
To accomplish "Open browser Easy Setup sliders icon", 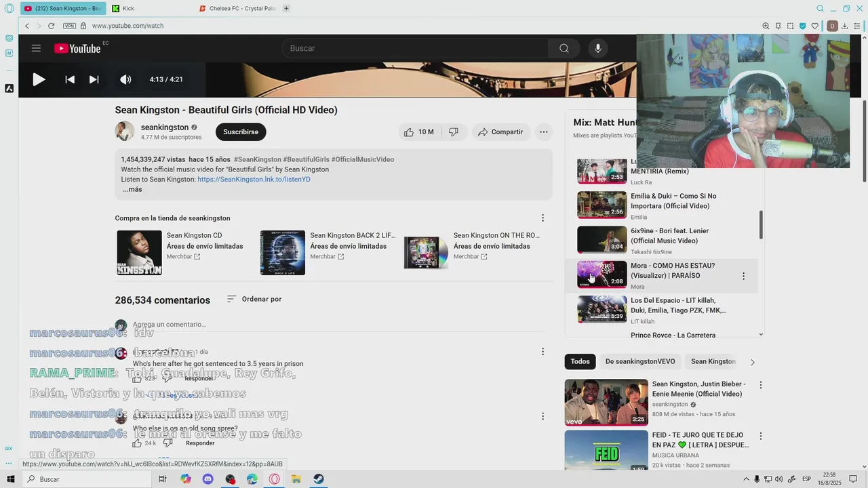I will click(x=858, y=26).
